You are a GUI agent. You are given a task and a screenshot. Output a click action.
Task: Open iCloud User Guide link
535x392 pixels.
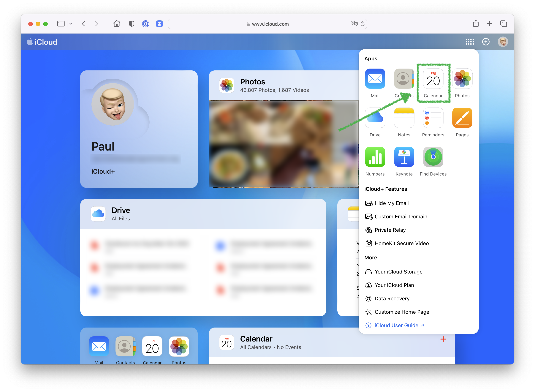tap(395, 325)
